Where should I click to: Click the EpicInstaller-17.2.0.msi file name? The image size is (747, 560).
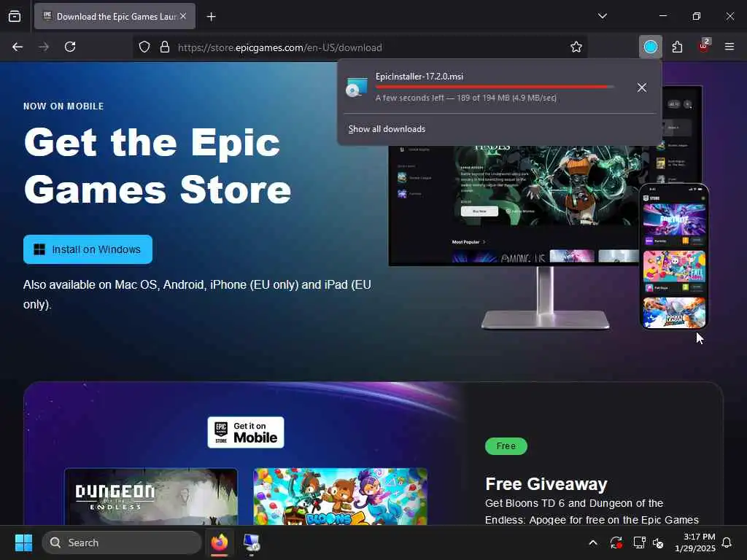pyautogui.click(x=419, y=76)
